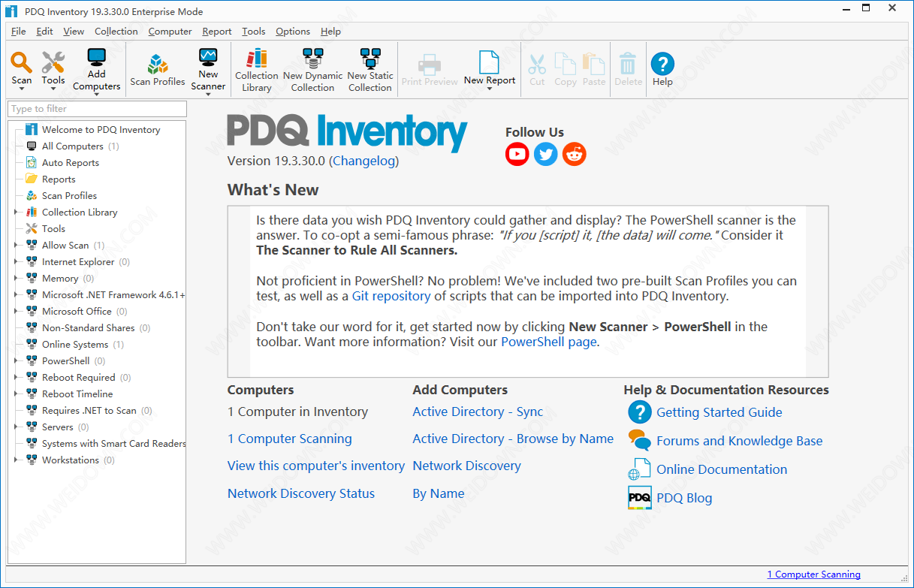Click the Getting Started Guide question icon
The image size is (914, 588).
pos(640,412)
